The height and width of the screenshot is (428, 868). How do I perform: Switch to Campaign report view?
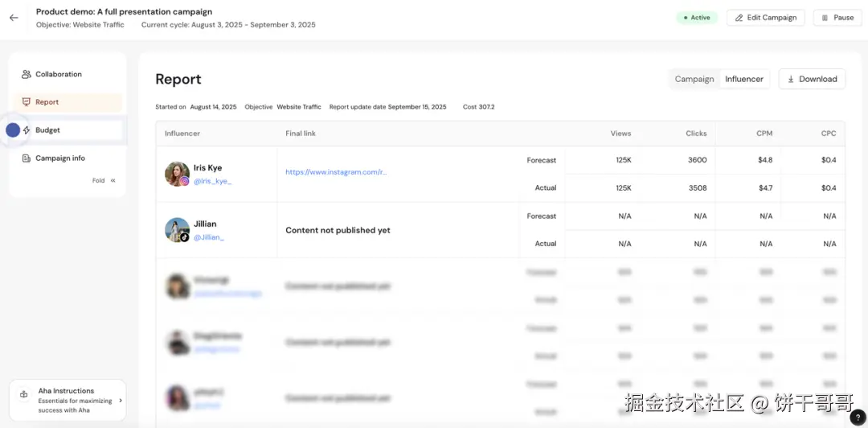694,79
